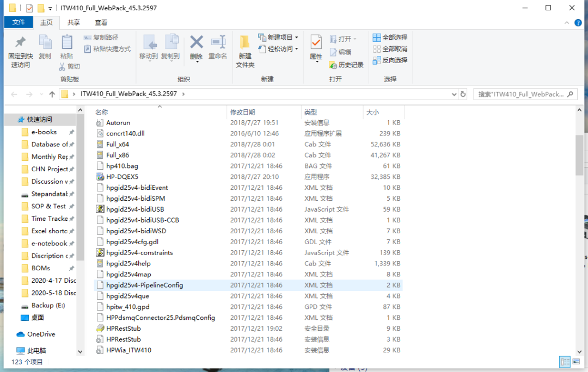Viewport: 588px width, 372px height.
Task: Click the 复制到 icon
Action: pyautogui.click(x=170, y=42)
